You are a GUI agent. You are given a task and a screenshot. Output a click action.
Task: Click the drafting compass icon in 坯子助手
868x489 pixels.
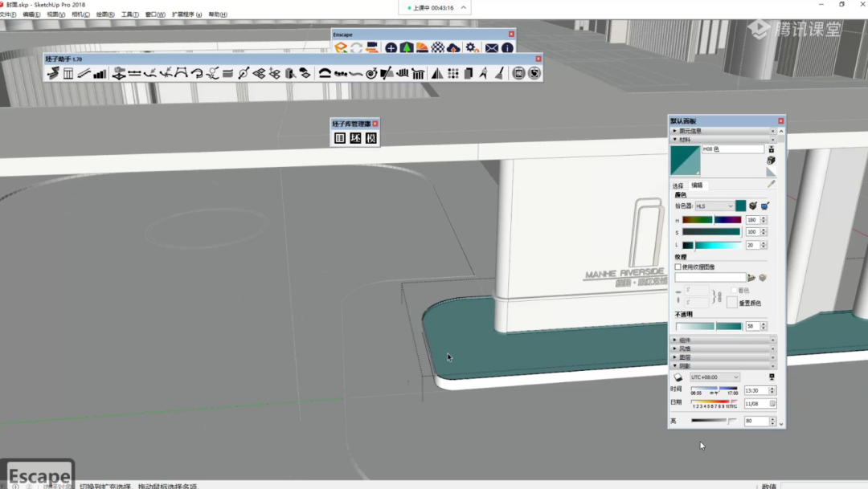tap(484, 73)
